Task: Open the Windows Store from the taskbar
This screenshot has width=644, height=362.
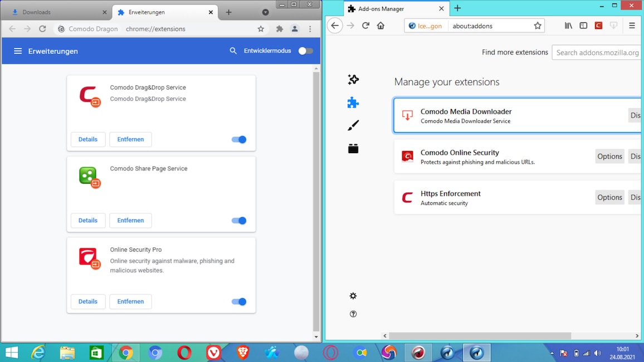Action: (96, 353)
